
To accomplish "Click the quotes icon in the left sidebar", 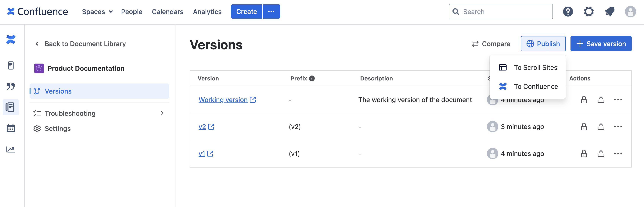I will point(10,86).
